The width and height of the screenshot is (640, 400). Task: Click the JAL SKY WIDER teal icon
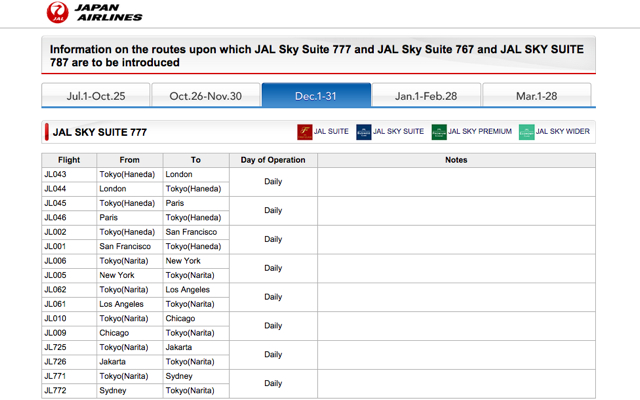[527, 132]
